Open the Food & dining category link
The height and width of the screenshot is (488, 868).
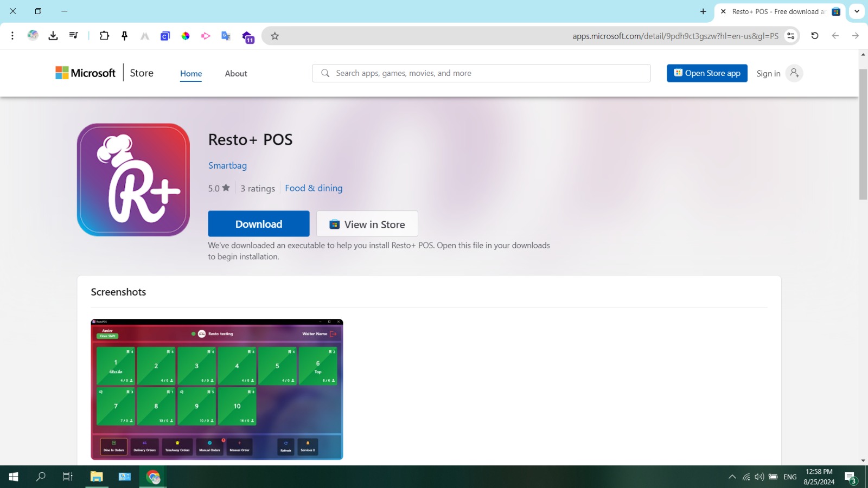[313, 188]
